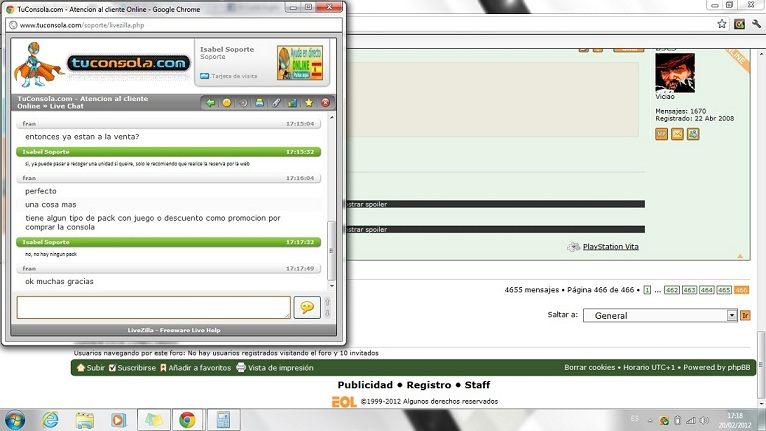Click Borrar cookies link
Screen dimensions: 766x431
click(590, 367)
